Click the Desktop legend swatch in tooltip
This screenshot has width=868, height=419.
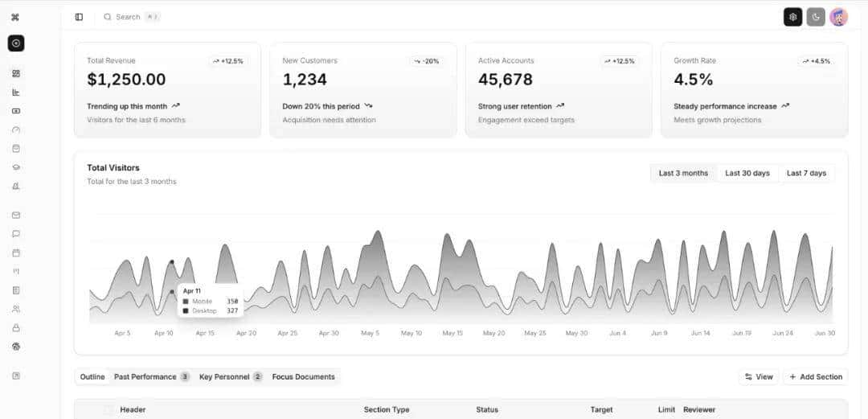pyautogui.click(x=186, y=311)
